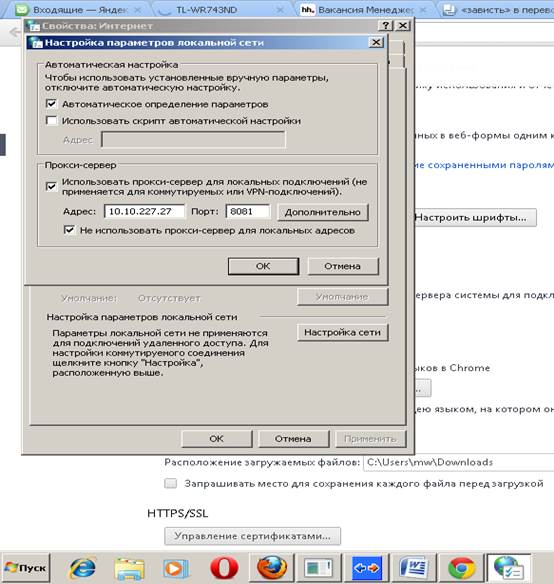
Task: Open the saved passwords management link
Action: (x=484, y=165)
